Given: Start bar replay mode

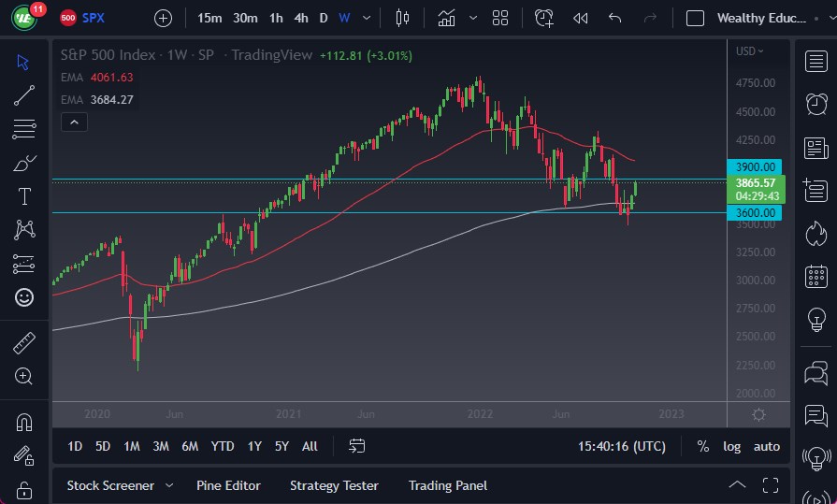Looking at the screenshot, I should click(x=581, y=18).
